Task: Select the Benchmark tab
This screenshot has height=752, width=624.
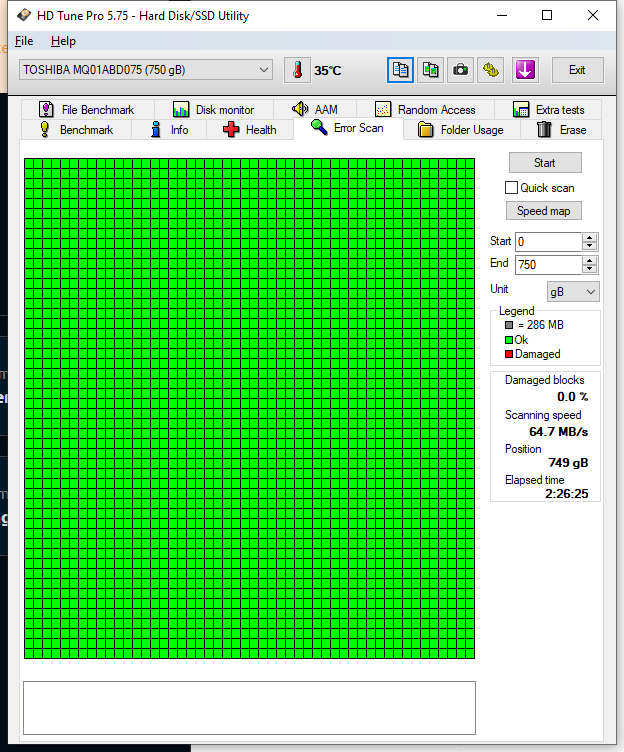Action: coord(77,130)
